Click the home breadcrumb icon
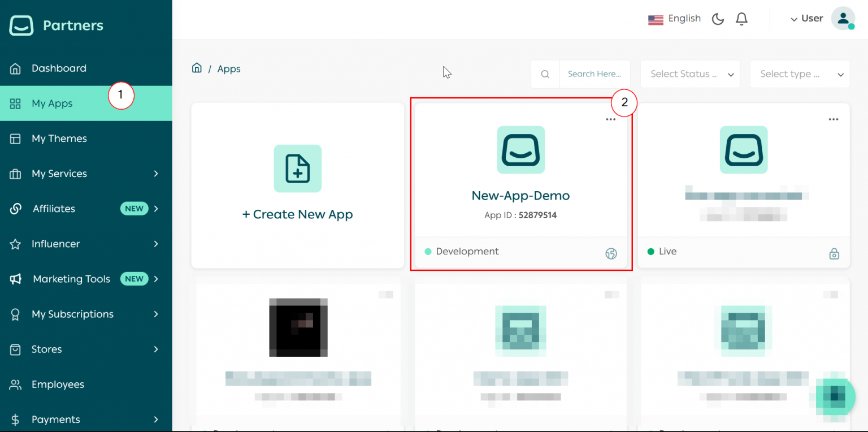The height and width of the screenshot is (432, 868). point(197,68)
